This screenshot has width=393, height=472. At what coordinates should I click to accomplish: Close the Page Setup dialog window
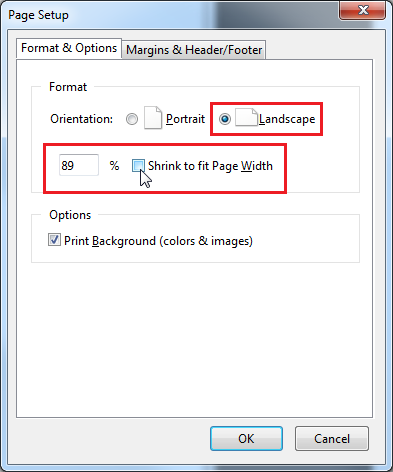[363, 10]
